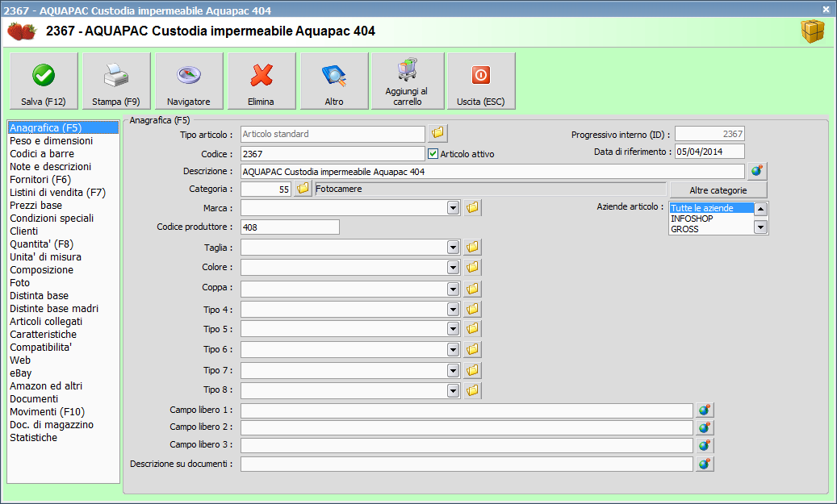Click folder icon beside Colore dropdown
Screen dimensions: 837x504
click(472, 267)
